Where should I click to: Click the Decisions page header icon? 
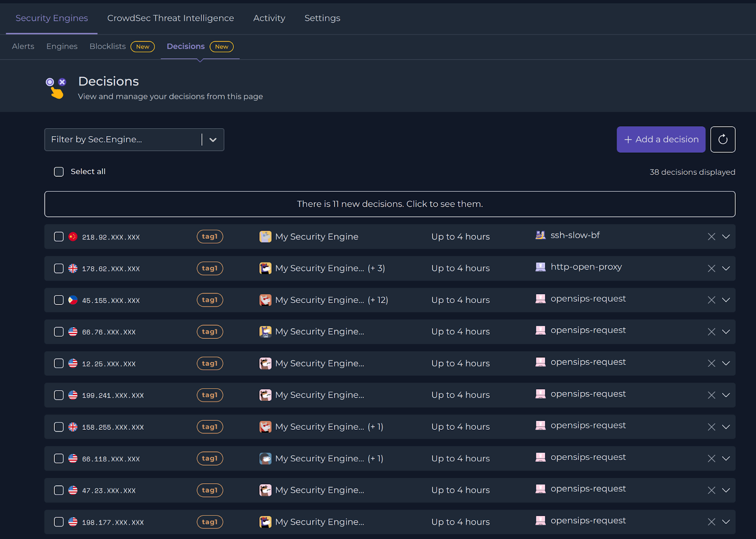tap(56, 88)
